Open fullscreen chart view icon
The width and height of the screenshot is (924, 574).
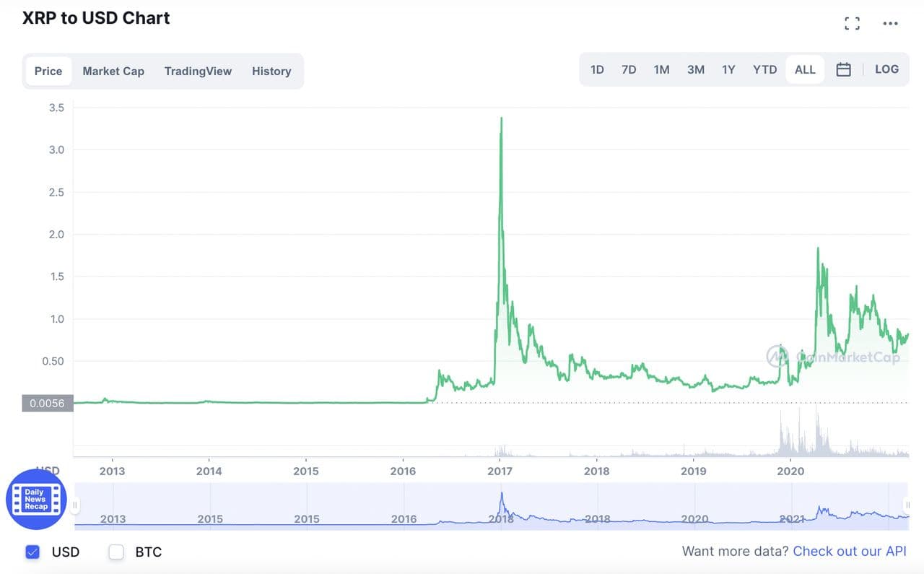(x=852, y=24)
